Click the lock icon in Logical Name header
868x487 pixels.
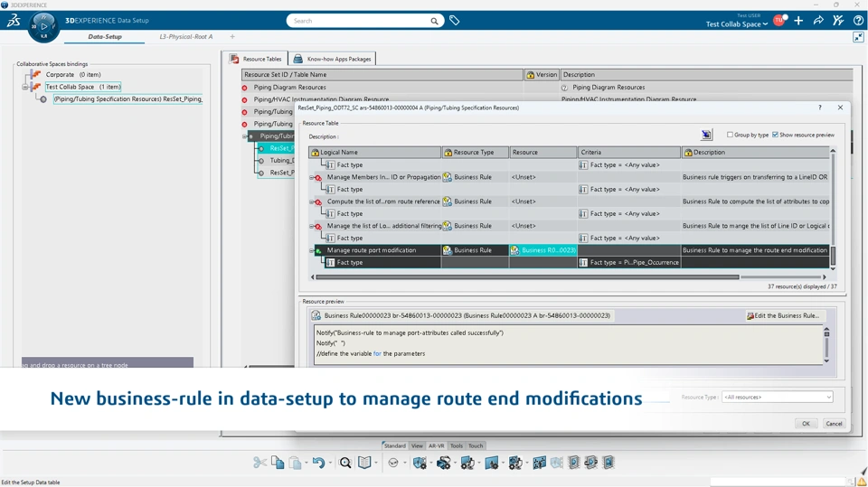pos(315,152)
